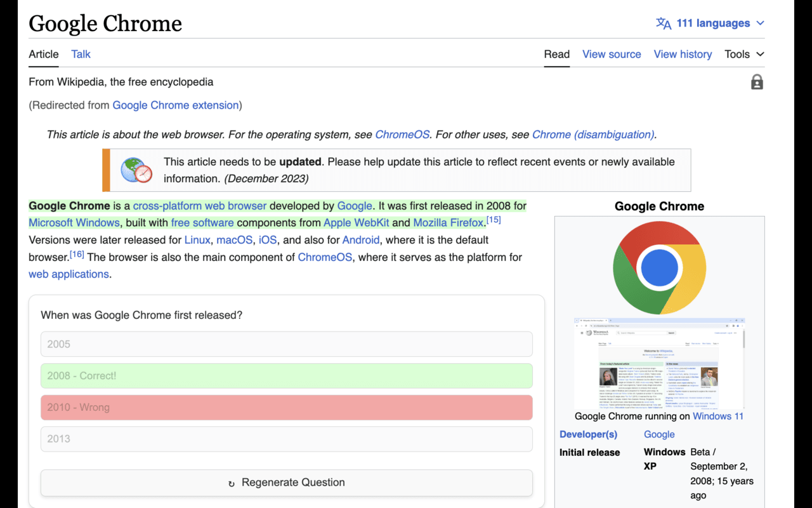812x508 pixels.
Task: Jump to citation 16
Action: tap(77, 254)
